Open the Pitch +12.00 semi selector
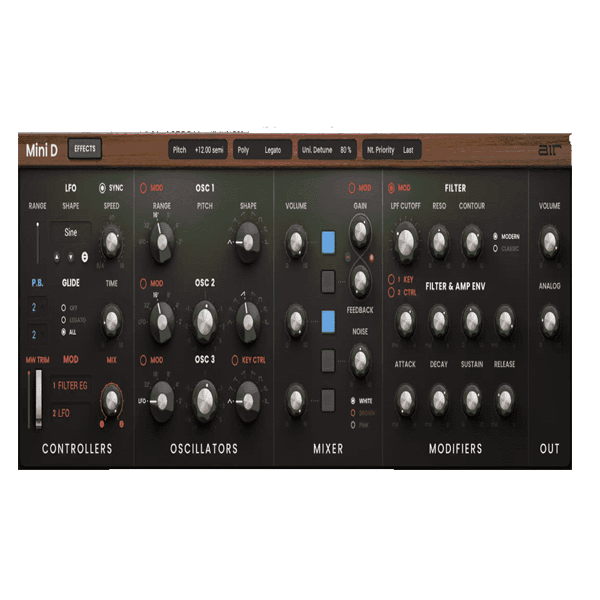 (198, 150)
